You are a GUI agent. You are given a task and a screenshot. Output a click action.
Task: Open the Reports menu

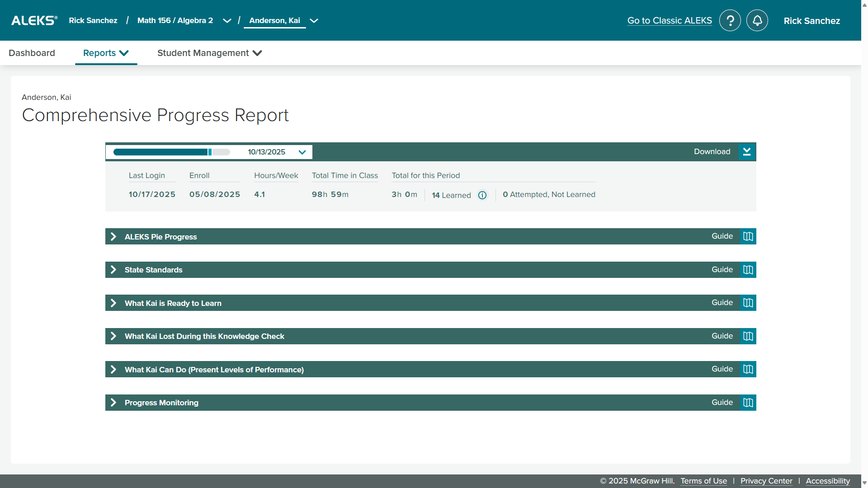click(x=106, y=53)
